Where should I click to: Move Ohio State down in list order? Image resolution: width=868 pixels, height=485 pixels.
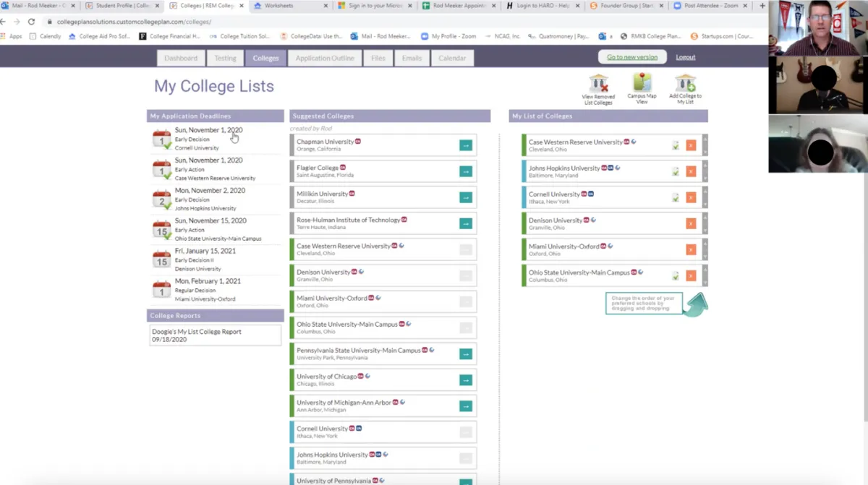(705, 282)
